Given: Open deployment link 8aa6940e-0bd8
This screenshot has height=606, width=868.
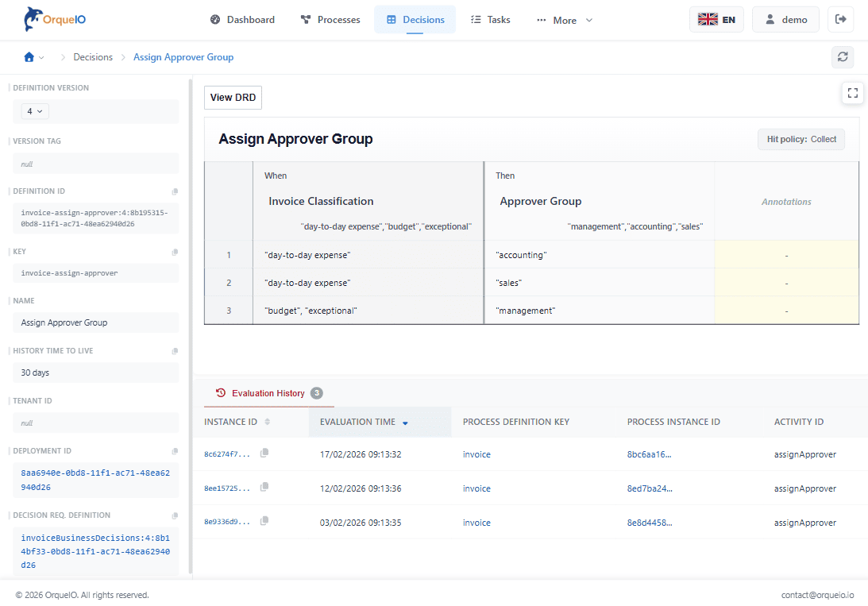Looking at the screenshot, I should pyautogui.click(x=95, y=480).
